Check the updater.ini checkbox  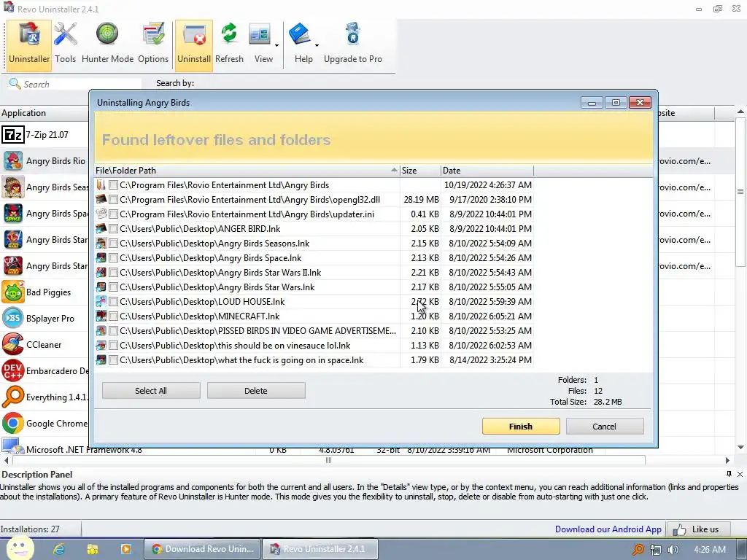(113, 214)
